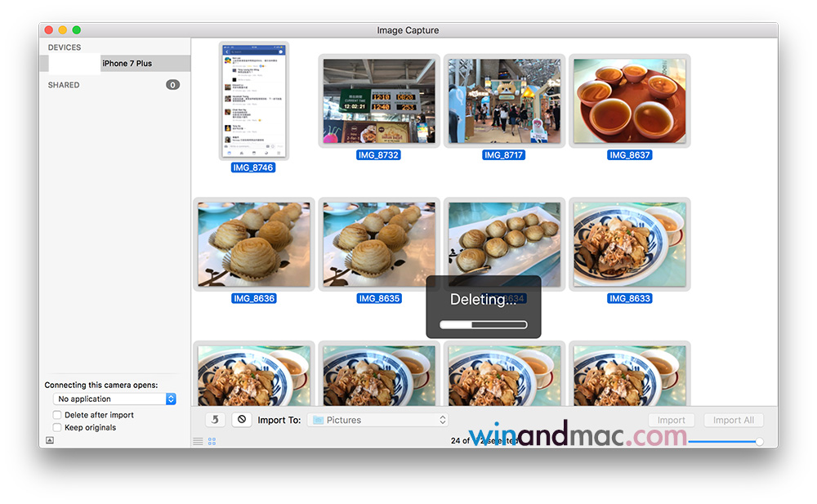Image resolution: width=817 pixels, height=504 pixels.
Task: Click the delete selected photos button
Action: pos(241,420)
